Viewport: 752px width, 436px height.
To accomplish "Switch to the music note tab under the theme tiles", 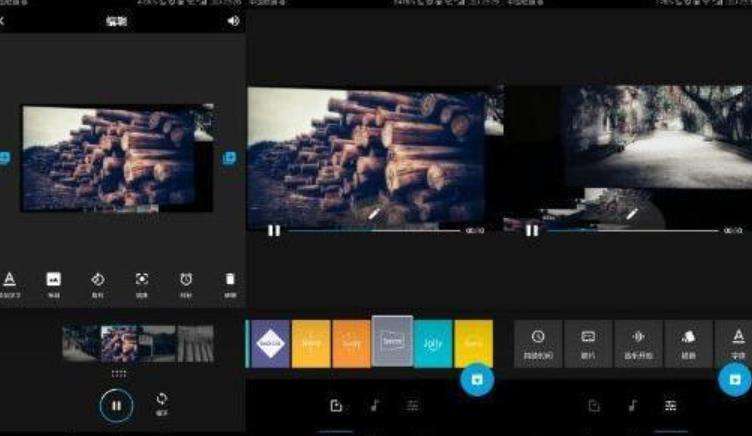I will [375, 405].
